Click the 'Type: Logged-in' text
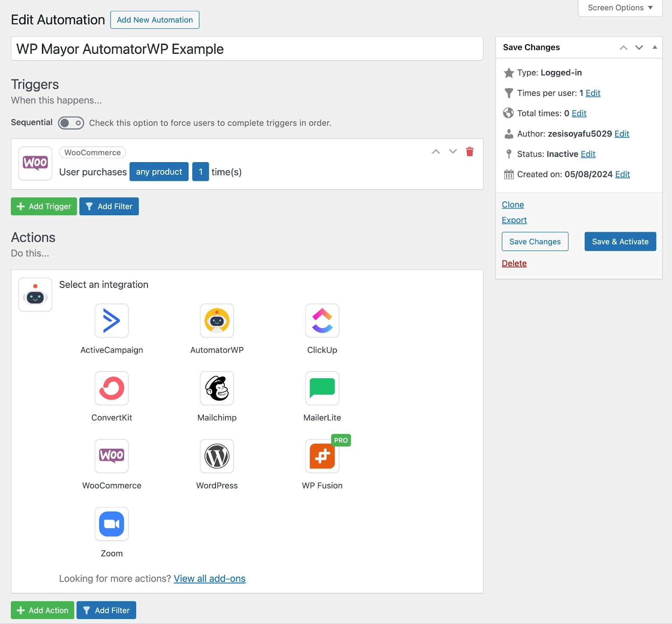Screen dimensions: 672x624 [549, 73]
